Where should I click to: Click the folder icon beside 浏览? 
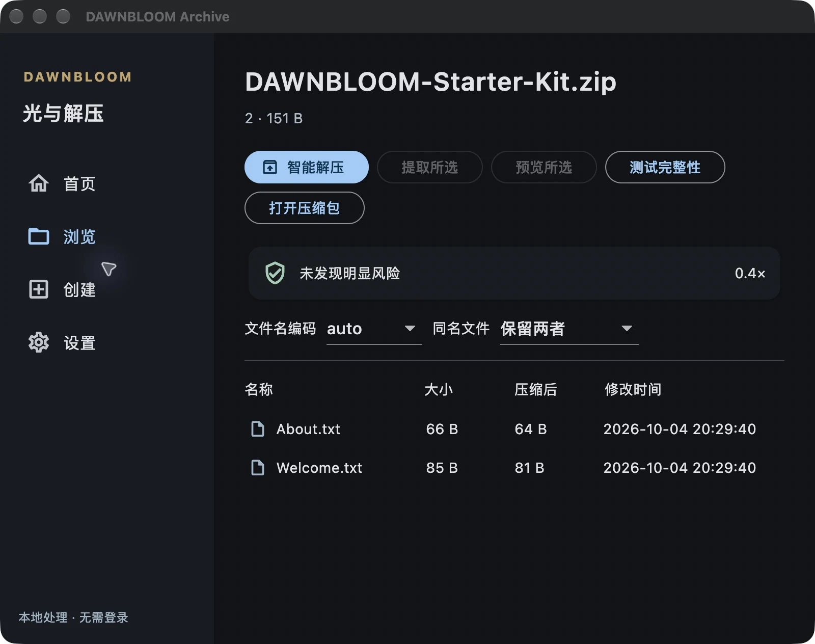click(39, 236)
